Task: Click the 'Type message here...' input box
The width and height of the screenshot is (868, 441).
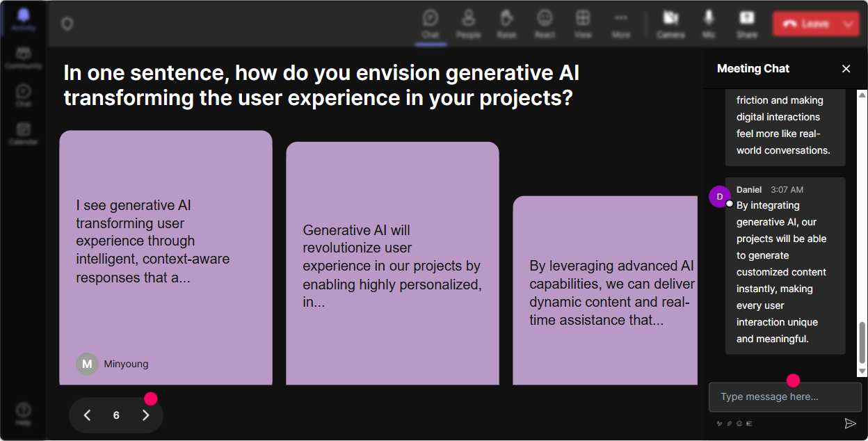Action: 785,396
